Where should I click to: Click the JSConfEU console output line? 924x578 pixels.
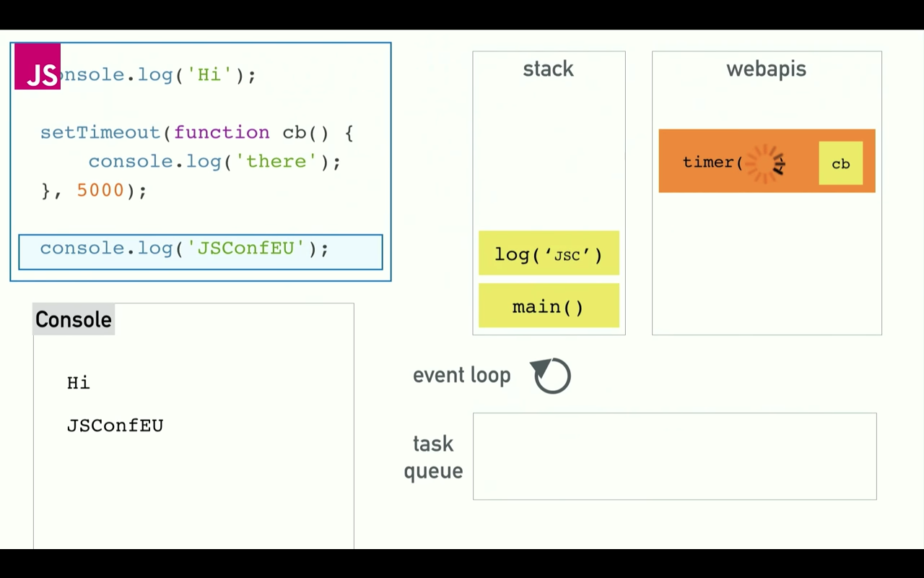point(115,426)
